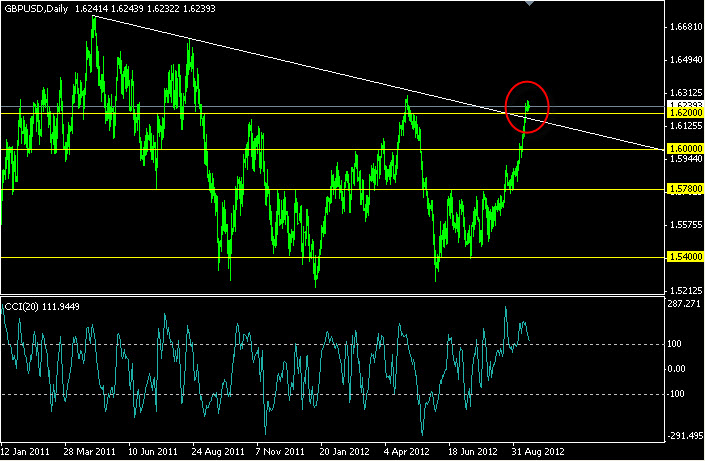The width and height of the screenshot is (706, 461).
Task: Click the -291.495 CCI scale minimum
Action: point(685,436)
